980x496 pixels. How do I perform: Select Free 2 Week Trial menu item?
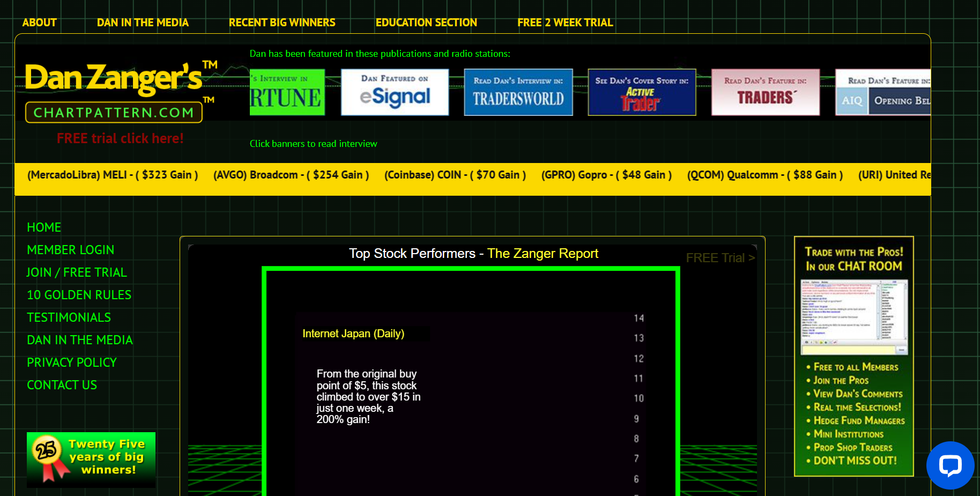565,23
